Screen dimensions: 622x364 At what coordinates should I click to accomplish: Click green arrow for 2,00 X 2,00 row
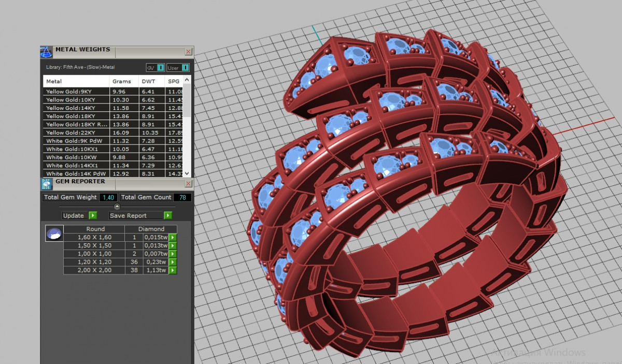(x=173, y=270)
